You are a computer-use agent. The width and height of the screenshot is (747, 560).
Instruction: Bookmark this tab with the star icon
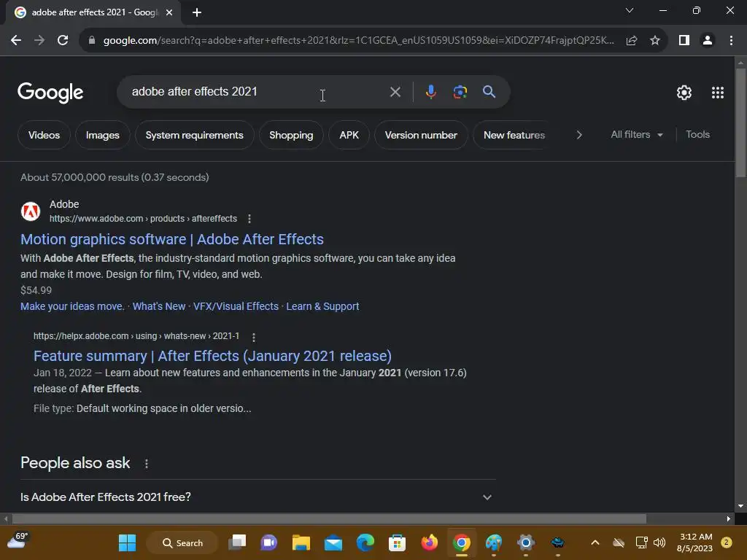[x=655, y=41]
